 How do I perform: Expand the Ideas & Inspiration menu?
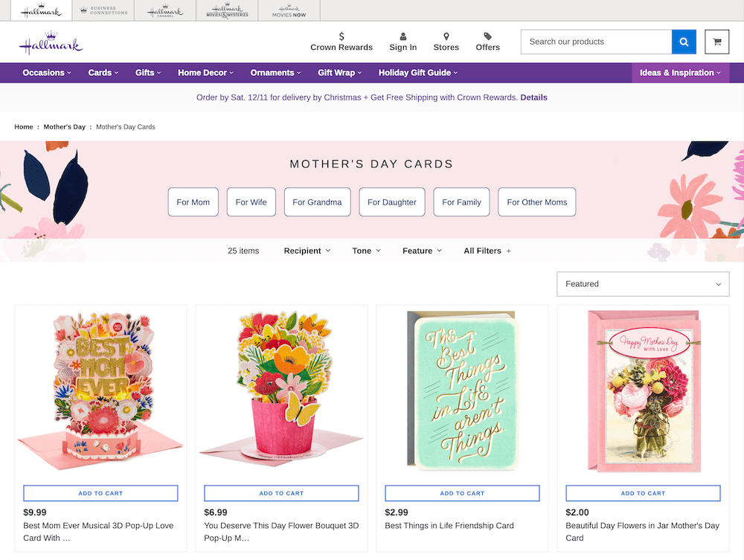coord(680,73)
